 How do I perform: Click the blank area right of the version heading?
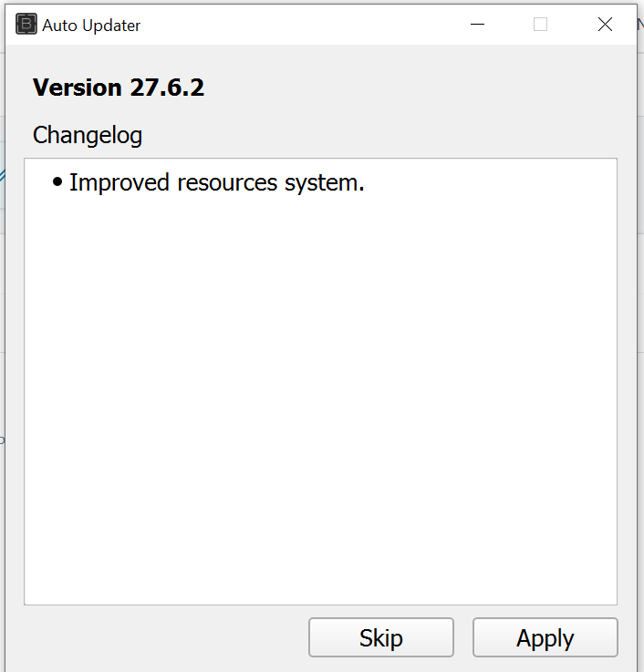(410, 88)
